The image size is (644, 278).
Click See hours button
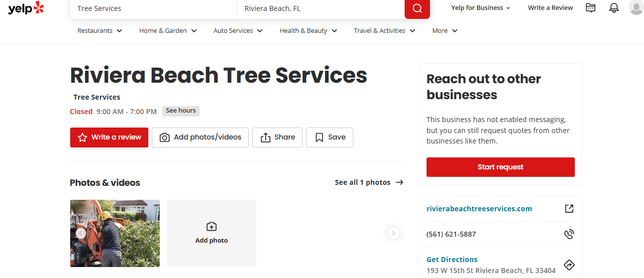click(181, 111)
